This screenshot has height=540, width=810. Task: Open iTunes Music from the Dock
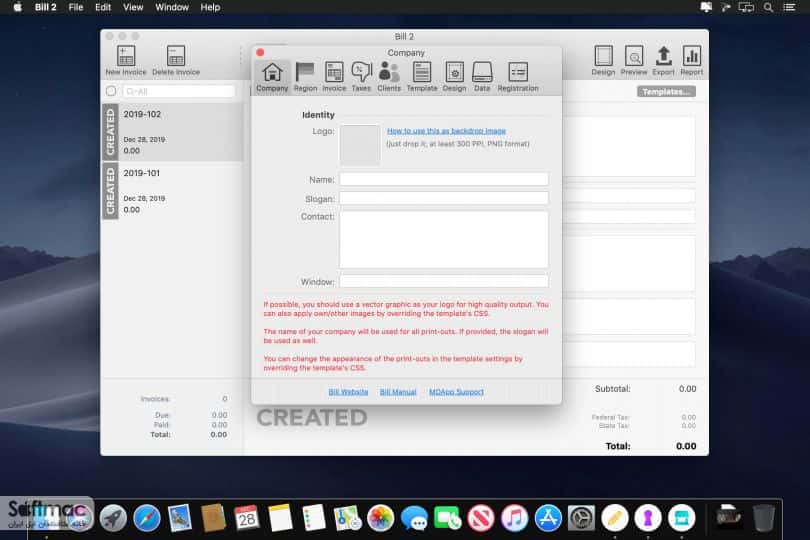(515, 518)
